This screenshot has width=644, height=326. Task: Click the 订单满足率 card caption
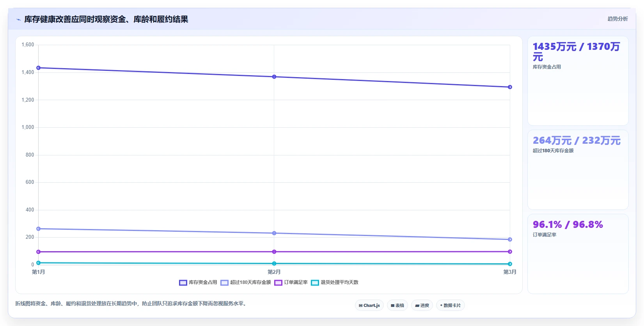pyautogui.click(x=545, y=235)
